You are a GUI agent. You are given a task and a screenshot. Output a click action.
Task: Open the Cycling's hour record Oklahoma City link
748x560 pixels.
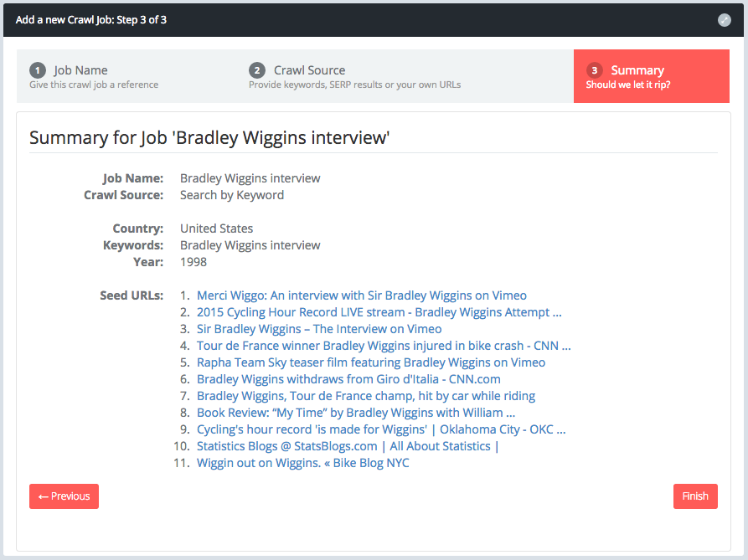[381, 429]
